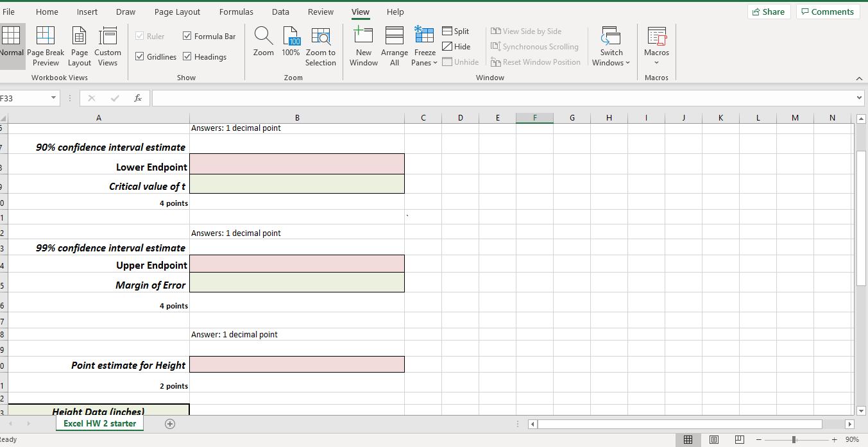
Task: Uncheck the Gridlines checkbox
Action: pyautogui.click(x=140, y=56)
